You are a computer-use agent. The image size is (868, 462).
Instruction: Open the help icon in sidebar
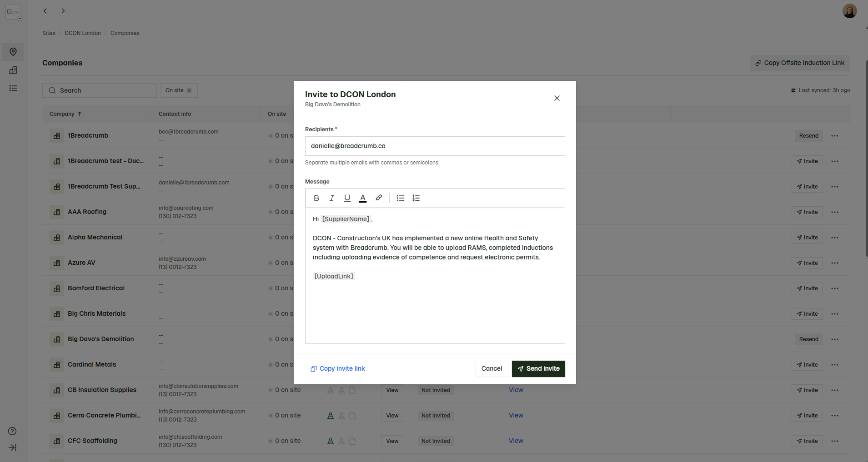click(x=13, y=431)
